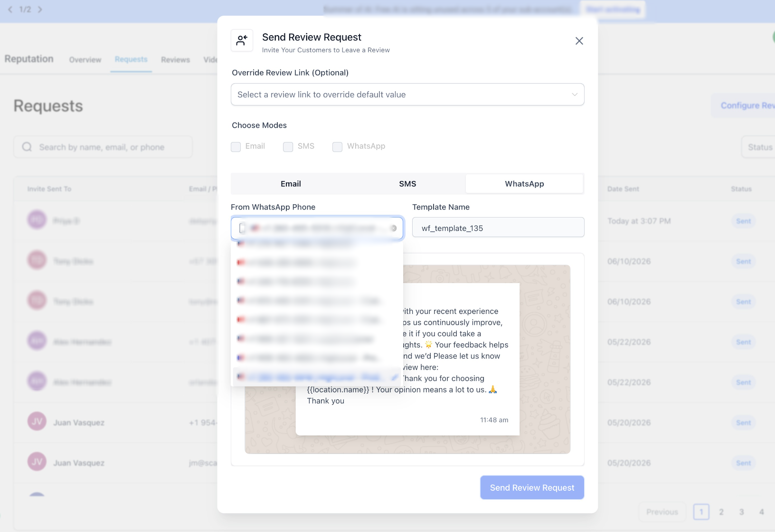Image resolution: width=775 pixels, height=532 pixels.
Task: Open the Reviews tab in Reputation
Action: click(x=175, y=60)
